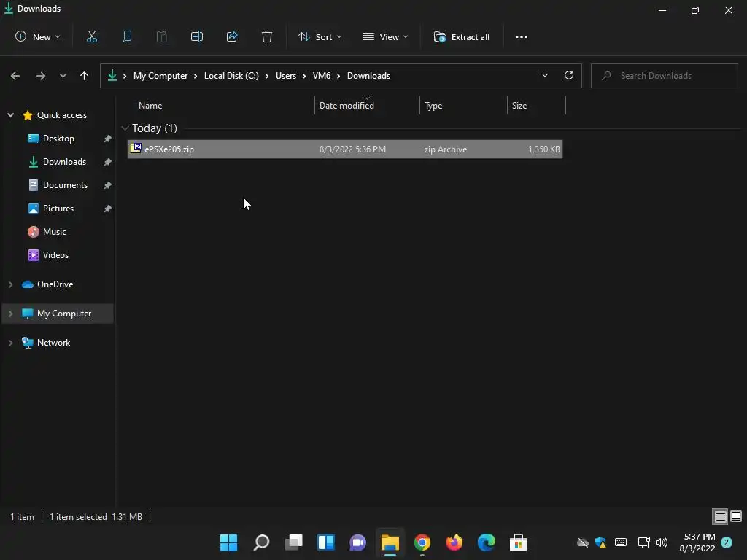Image resolution: width=747 pixels, height=560 pixels.
Task: Click the volume speaker tray icon
Action: (662, 542)
